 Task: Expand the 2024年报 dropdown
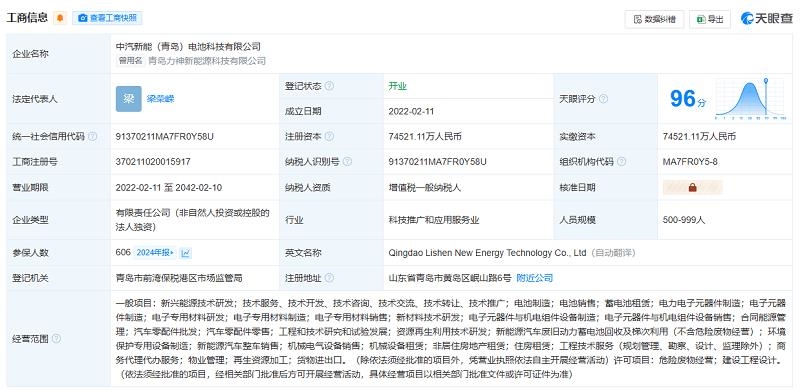click(155, 253)
